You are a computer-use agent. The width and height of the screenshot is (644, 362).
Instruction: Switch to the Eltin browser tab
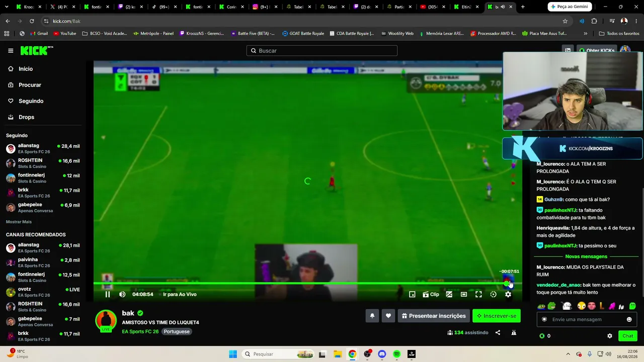(467, 7)
